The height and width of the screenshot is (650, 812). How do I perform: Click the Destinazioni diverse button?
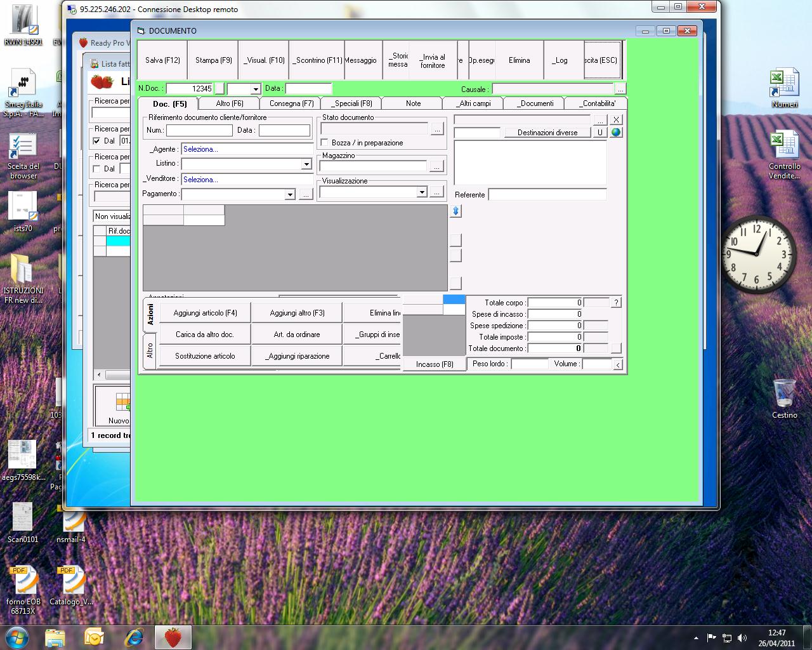click(x=547, y=132)
